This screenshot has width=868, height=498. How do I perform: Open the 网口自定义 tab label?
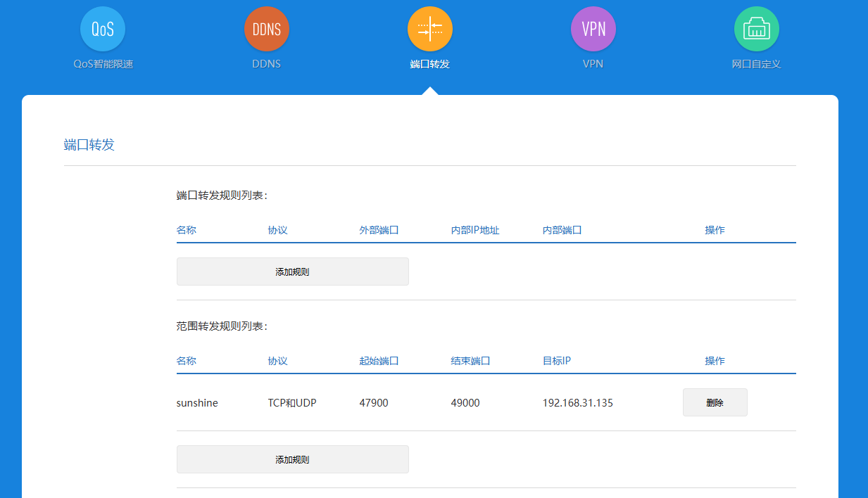click(x=756, y=64)
